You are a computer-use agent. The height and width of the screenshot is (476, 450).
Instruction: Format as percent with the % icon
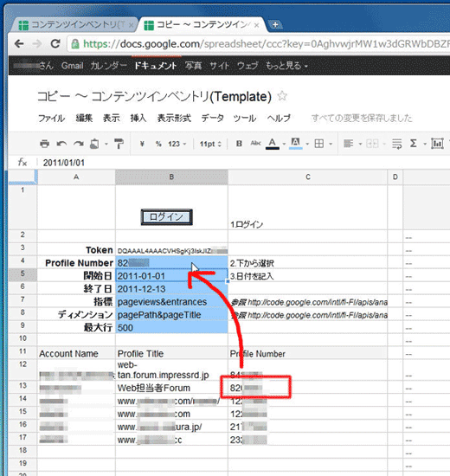(x=158, y=144)
